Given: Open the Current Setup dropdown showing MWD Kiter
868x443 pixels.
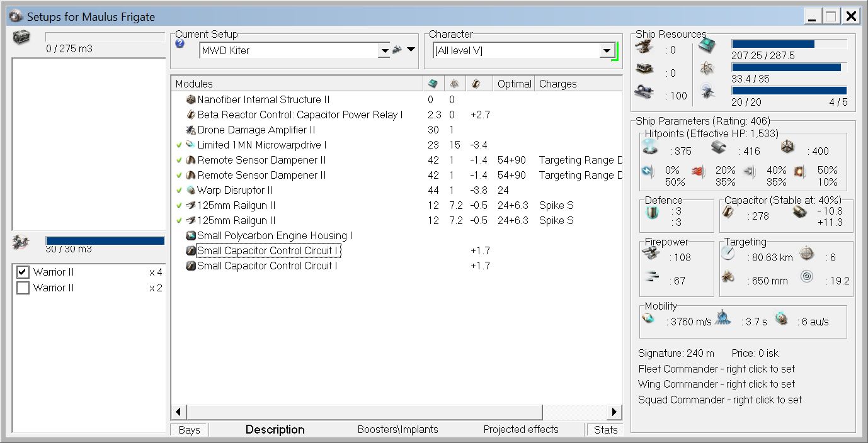Looking at the screenshot, I should 384,50.
